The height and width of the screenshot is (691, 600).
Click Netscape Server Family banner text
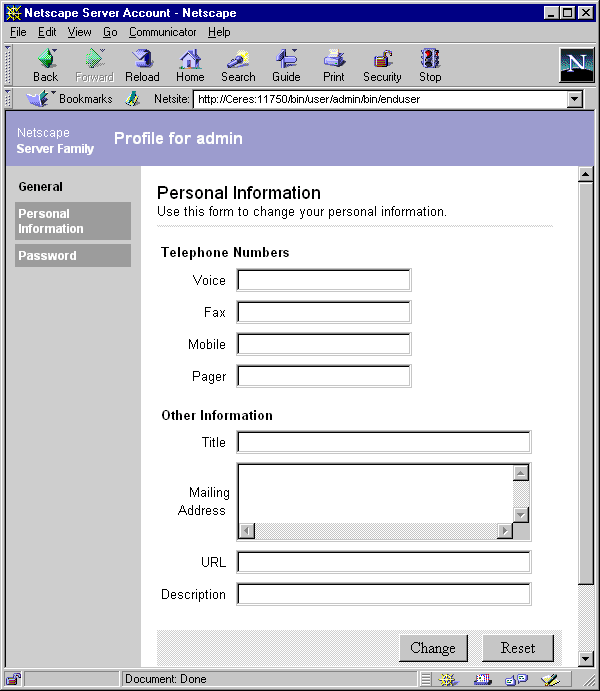point(55,141)
